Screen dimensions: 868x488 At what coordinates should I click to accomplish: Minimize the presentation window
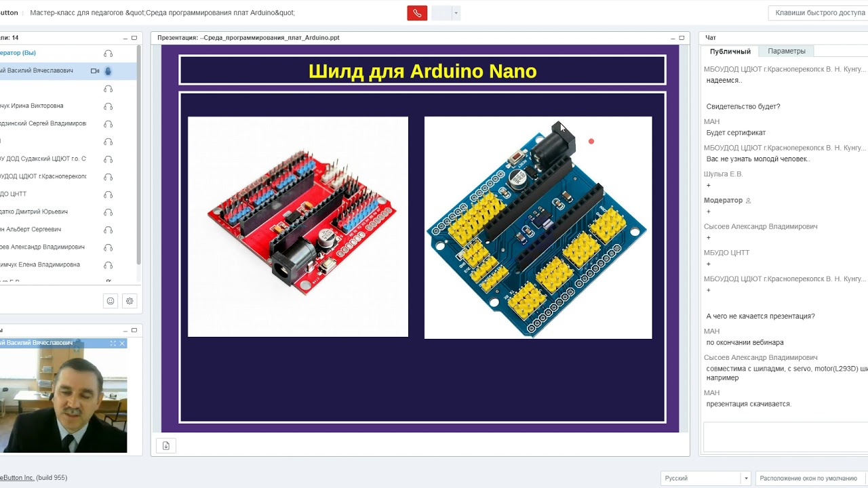(673, 38)
